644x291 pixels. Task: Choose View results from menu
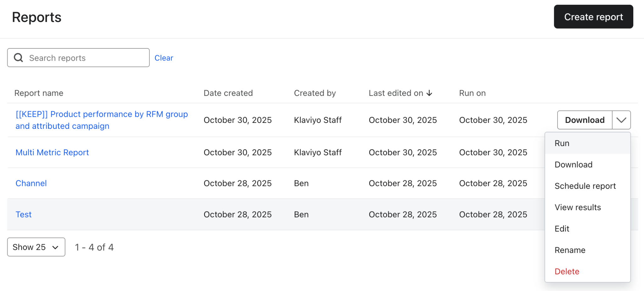coord(578,207)
